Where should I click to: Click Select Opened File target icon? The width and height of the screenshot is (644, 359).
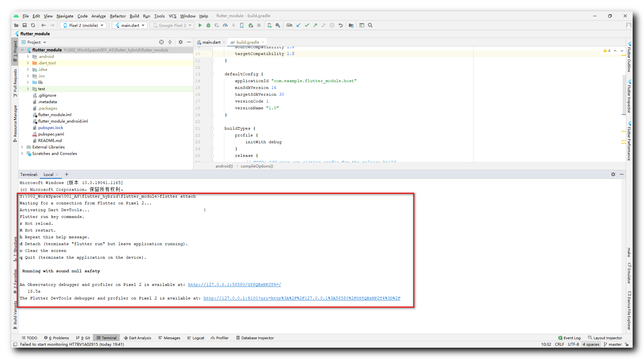pyautogui.click(x=161, y=42)
